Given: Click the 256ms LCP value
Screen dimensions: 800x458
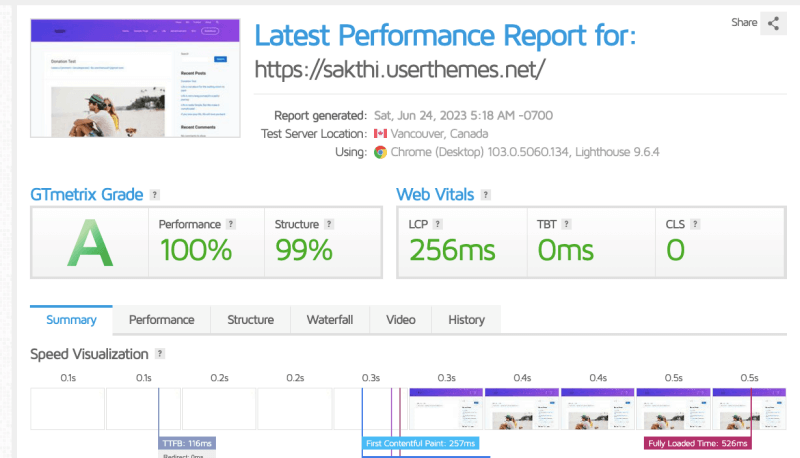Looking at the screenshot, I should point(453,250).
